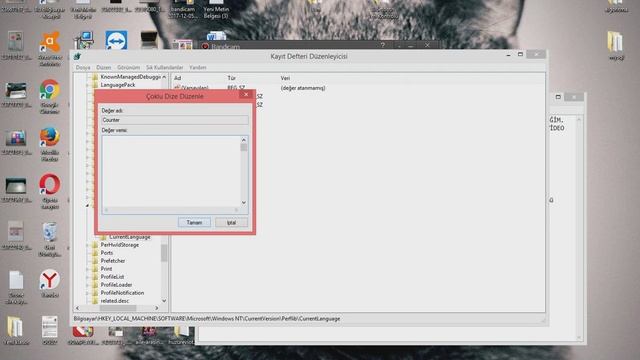Click the Registry Editor icon in the title bar
Screen dimensions: 640x360
(78, 56)
